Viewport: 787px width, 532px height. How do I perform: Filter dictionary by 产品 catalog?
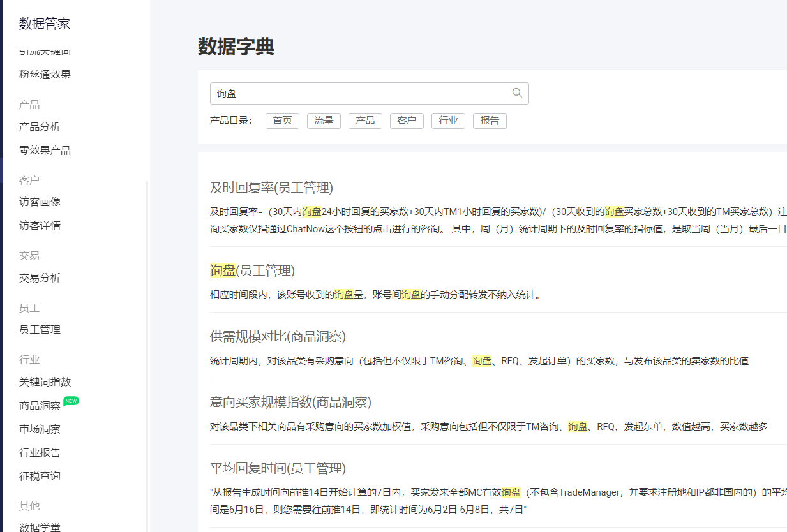(365, 121)
